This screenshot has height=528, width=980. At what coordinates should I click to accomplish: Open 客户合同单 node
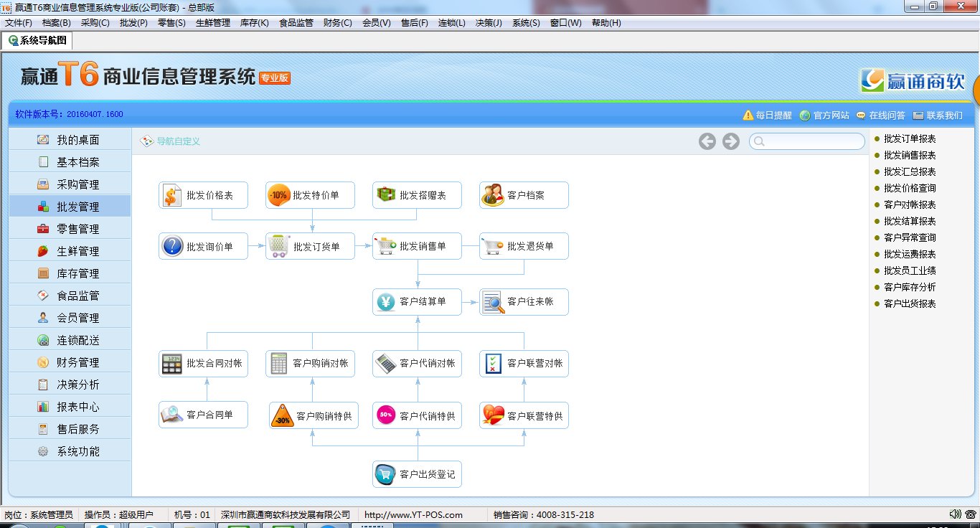point(203,415)
